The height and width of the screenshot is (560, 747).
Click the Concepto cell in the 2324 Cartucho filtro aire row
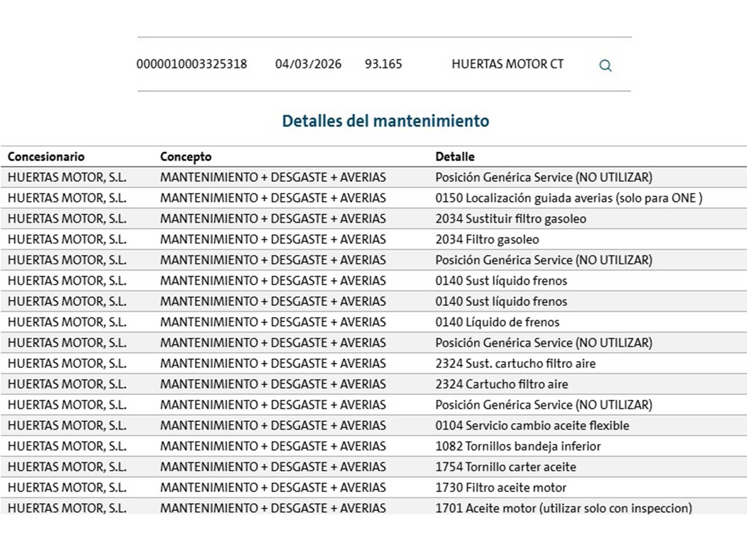click(273, 384)
